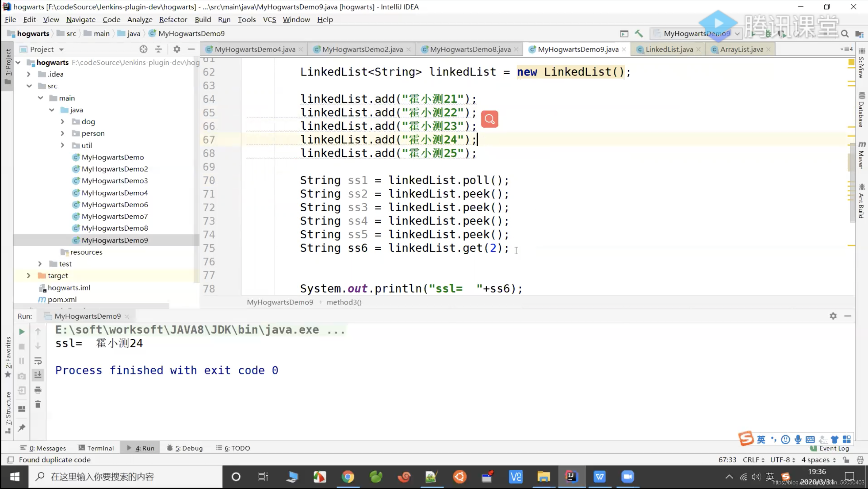Expand the target directory folder

pos(28,275)
